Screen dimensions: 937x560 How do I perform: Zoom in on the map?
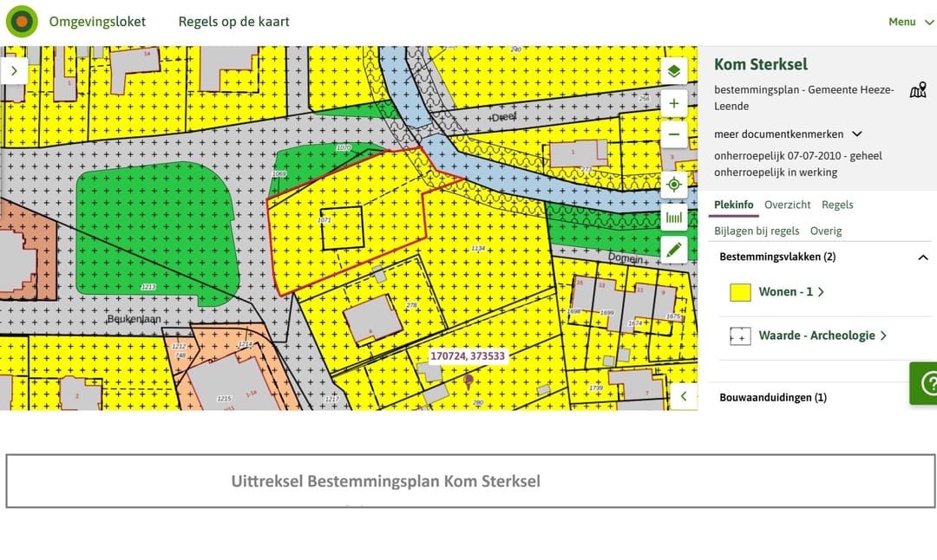[674, 103]
